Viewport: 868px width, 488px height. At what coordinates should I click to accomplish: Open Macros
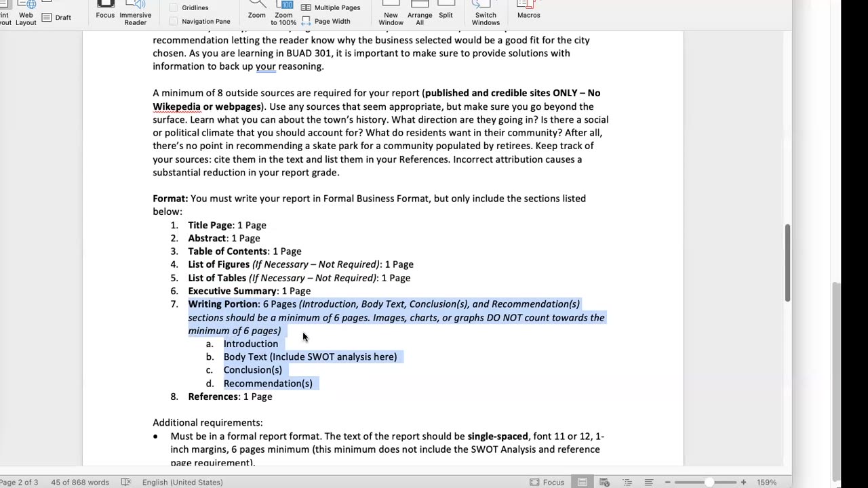pos(529,10)
